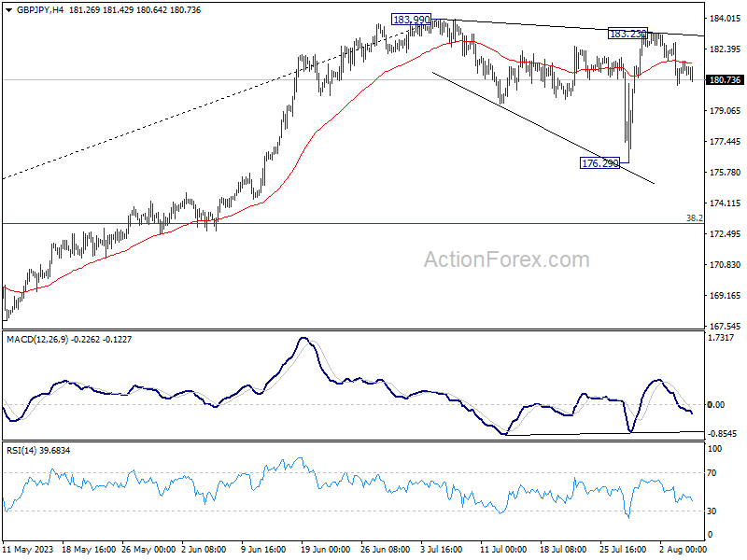
Task: Click the 2 Jun 08:00 date label
Action: (204, 550)
